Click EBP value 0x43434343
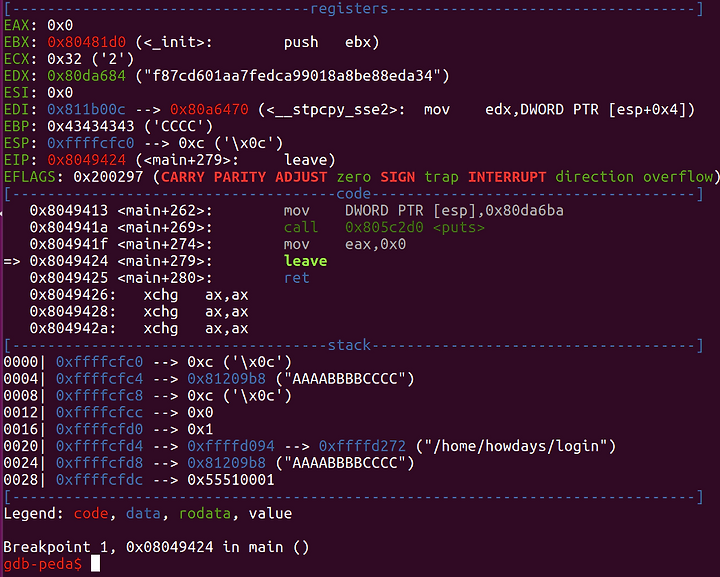 [x=91, y=126]
